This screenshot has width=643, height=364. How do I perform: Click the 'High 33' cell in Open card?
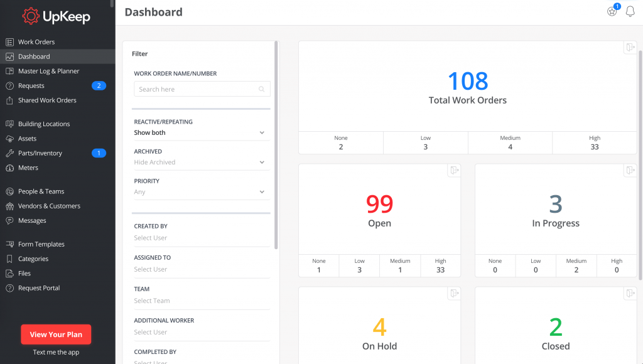440,265
